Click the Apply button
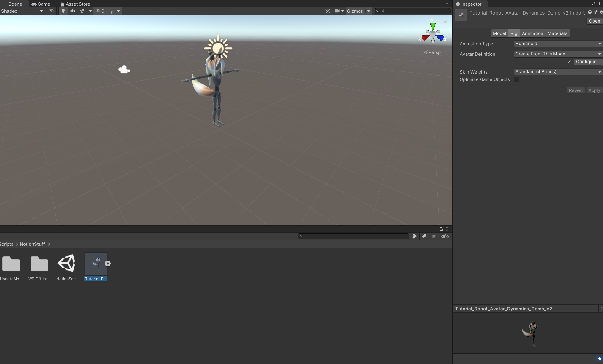The height and width of the screenshot is (364, 603). 594,90
